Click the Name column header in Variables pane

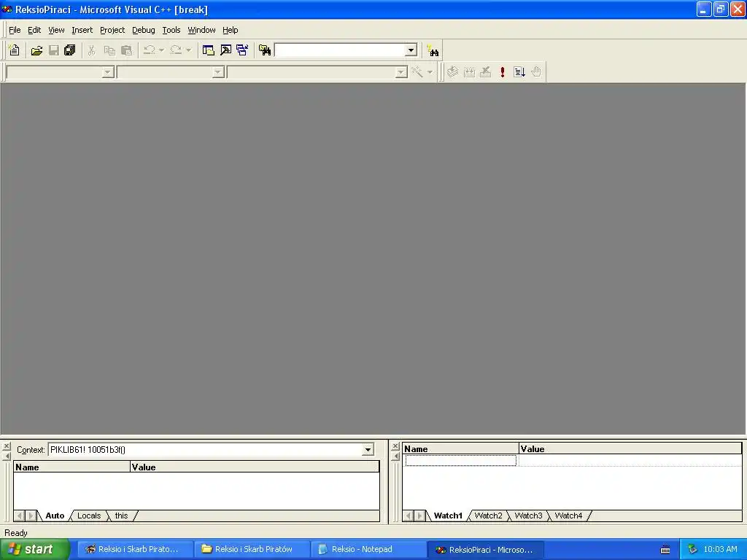click(71, 467)
